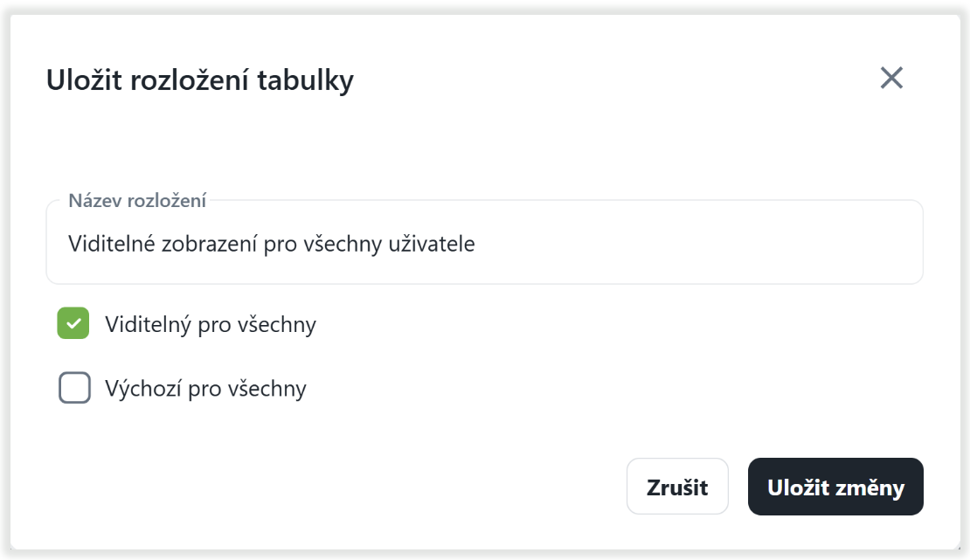Save changes with the dark button
The width and height of the screenshot is (970, 560).
(x=835, y=487)
